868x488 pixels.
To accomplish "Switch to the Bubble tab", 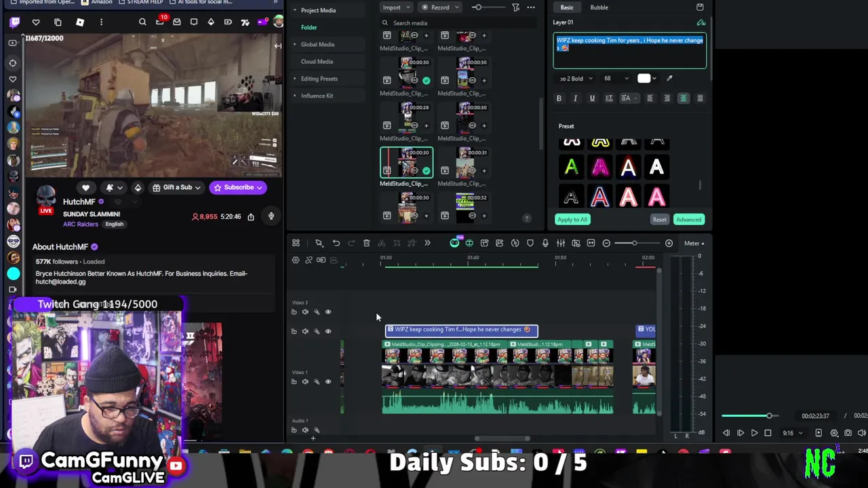I will click(x=599, y=7).
